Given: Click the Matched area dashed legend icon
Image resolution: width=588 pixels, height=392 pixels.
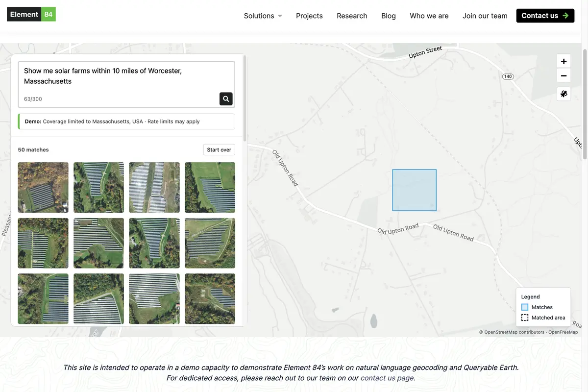Looking at the screenshot, I should click(525, 318).
